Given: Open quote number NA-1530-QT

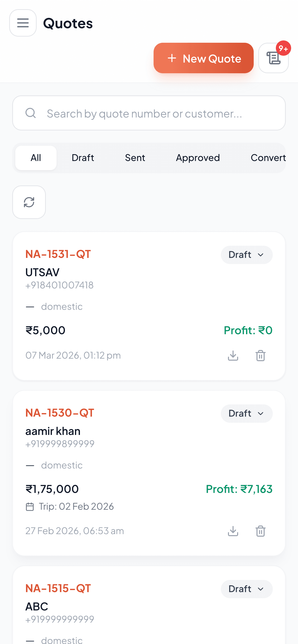Looking at the screenshot, I should (x=60, y=413).
